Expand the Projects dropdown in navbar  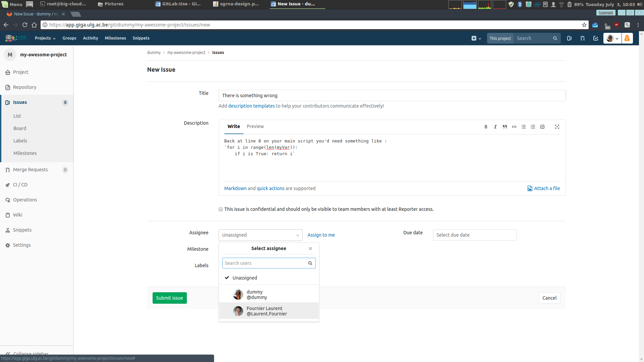45,38
